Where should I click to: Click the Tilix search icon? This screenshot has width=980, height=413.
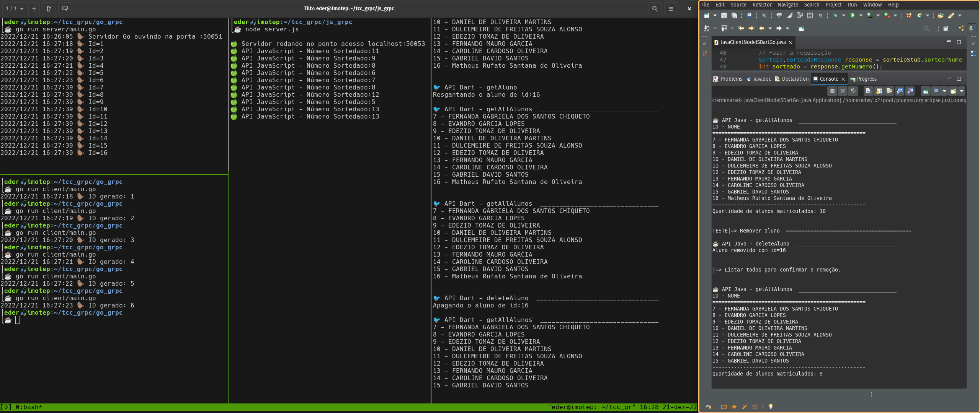click(x=655, y=8)
